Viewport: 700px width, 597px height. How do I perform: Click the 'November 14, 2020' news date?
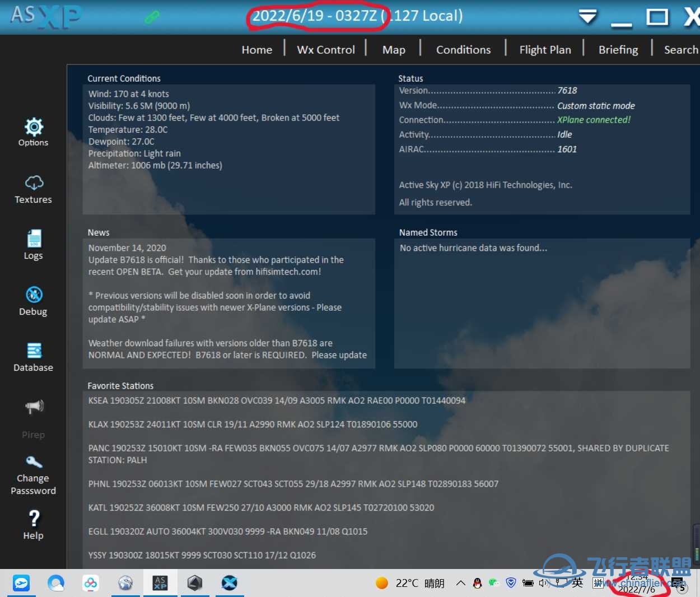point(127,248)
